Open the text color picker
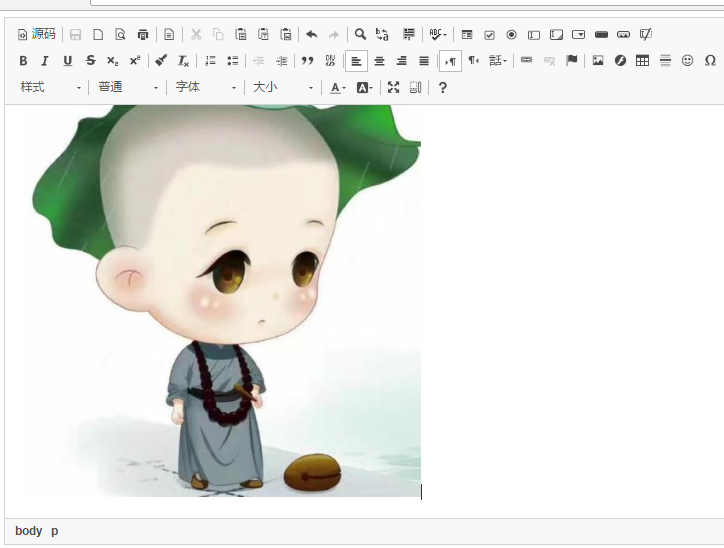 [338, 87]
